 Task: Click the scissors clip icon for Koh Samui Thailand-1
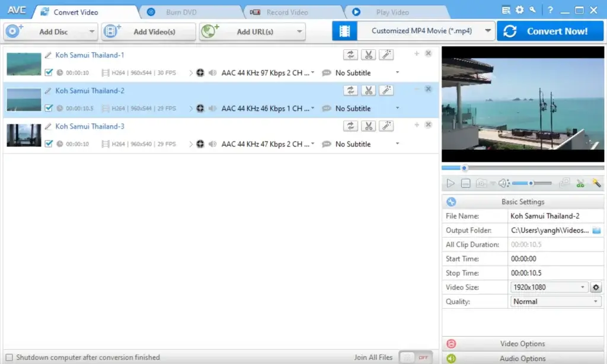pyautogui.click(x=368, y=55)
